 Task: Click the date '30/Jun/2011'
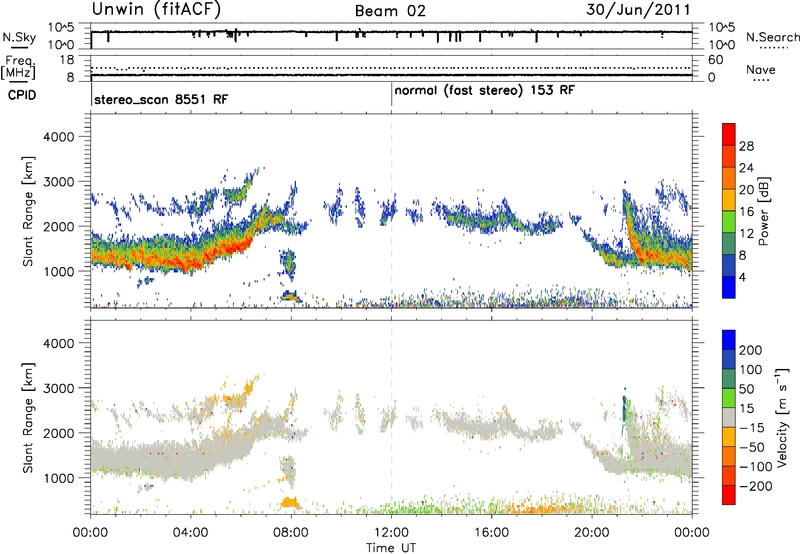[x=638, y=10]
